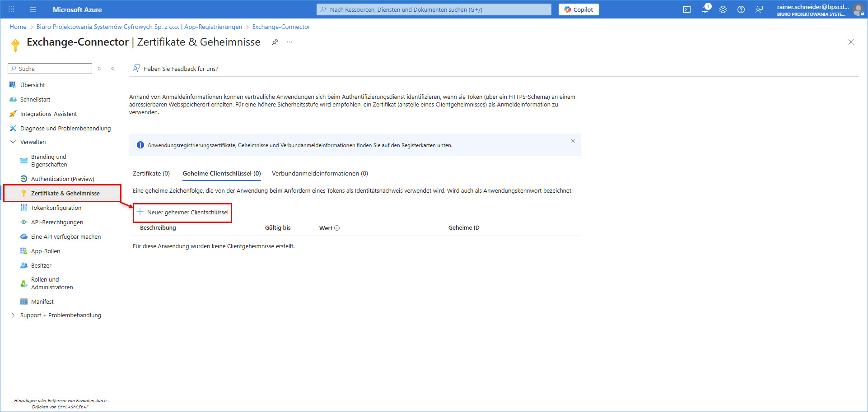This screenshot has height=412, width=868.
Task: Click the key icon beside the blade title
Action: click(15, 45)
